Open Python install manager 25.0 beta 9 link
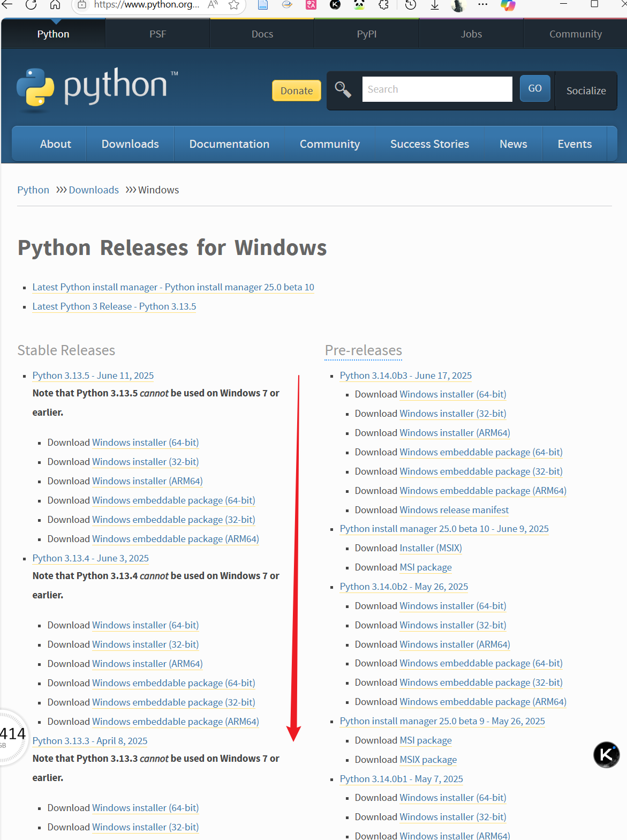The image size is (627, 840). [442, 721]
